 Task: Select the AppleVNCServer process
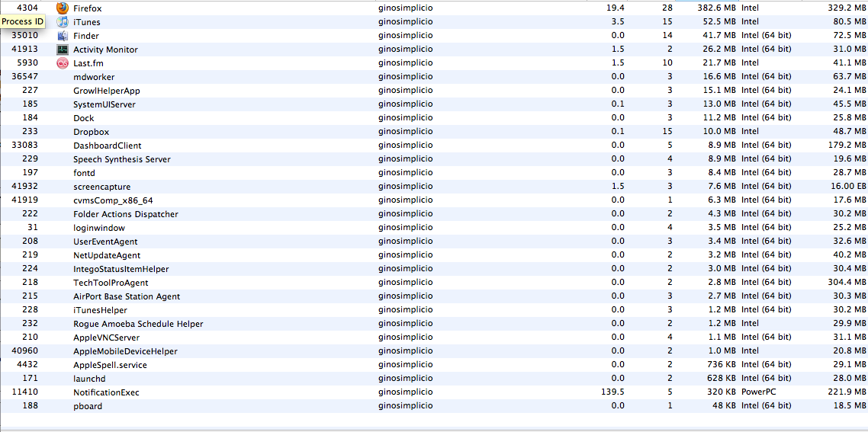coord(434,338)
